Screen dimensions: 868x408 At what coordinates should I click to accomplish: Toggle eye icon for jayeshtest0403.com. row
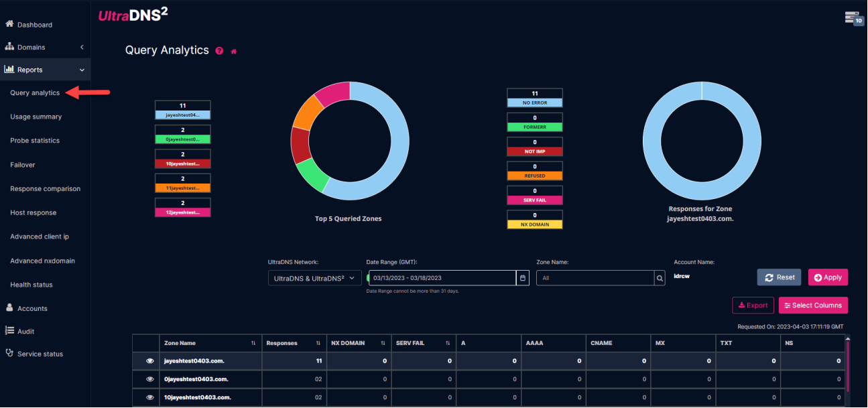point(150,360)
